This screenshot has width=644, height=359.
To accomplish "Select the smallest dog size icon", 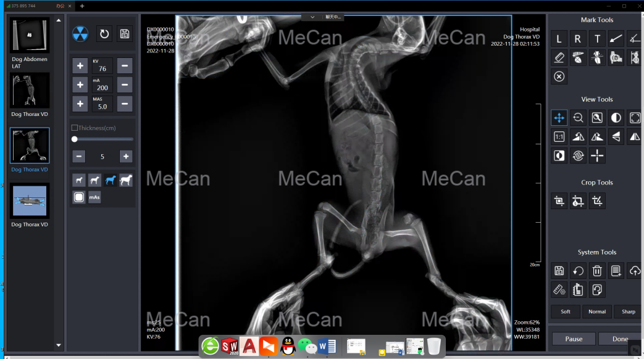I will point(79,180).
